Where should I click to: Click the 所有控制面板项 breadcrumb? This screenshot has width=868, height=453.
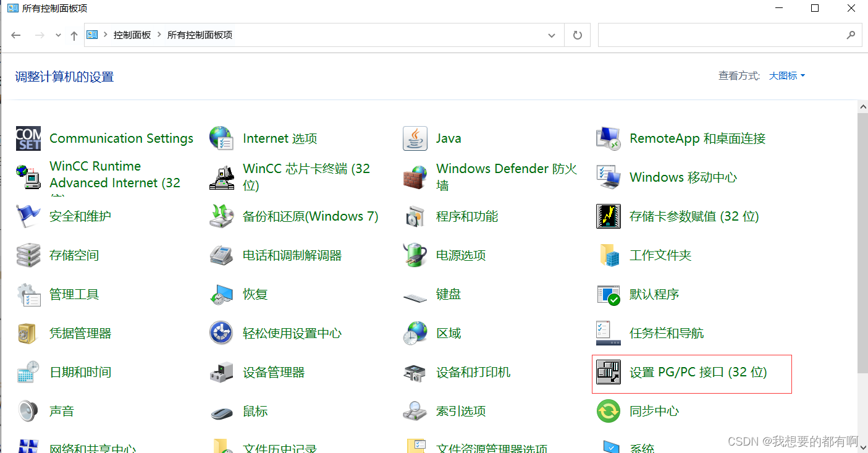coord(200,35)
